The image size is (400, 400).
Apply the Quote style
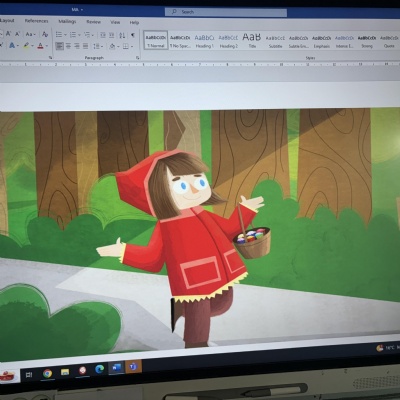tap(389, 42)
